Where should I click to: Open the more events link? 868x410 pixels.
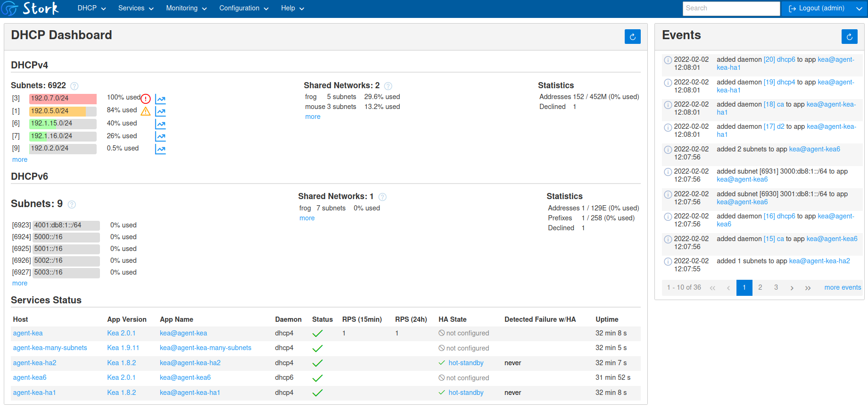pos(843,287)
